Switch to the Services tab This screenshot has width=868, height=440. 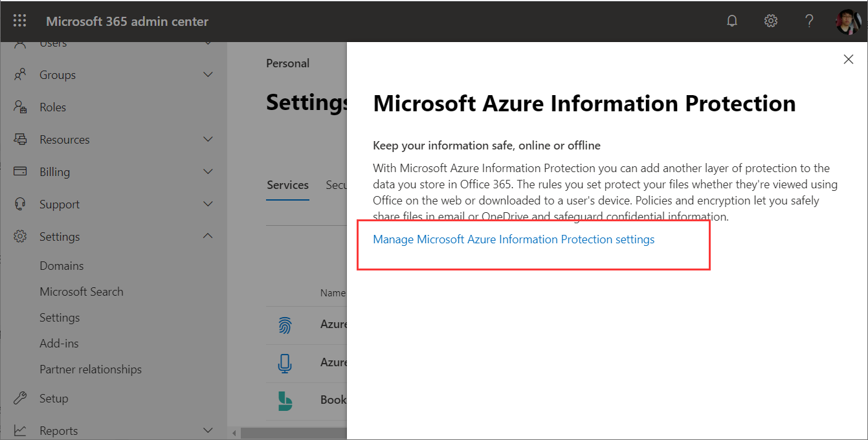(x=287, y=185)
